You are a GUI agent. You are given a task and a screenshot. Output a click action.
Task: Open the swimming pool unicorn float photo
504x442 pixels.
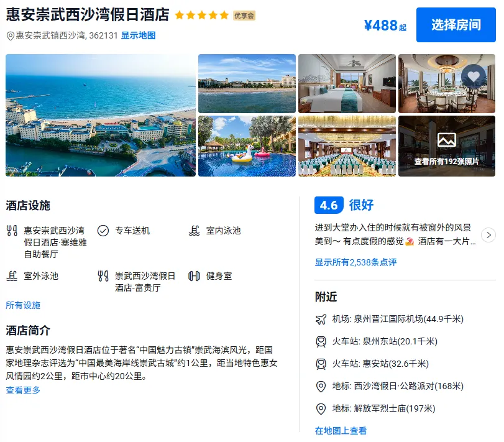click(x=247, y=146)
